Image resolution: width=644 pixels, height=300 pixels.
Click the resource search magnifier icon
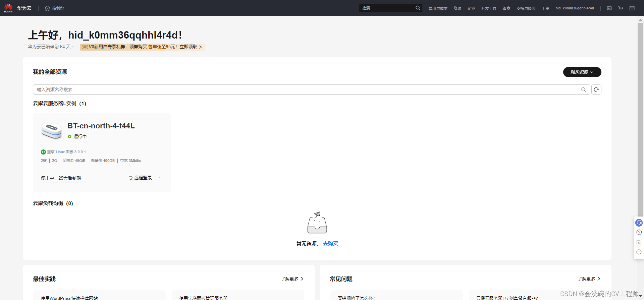pos(583,89)
